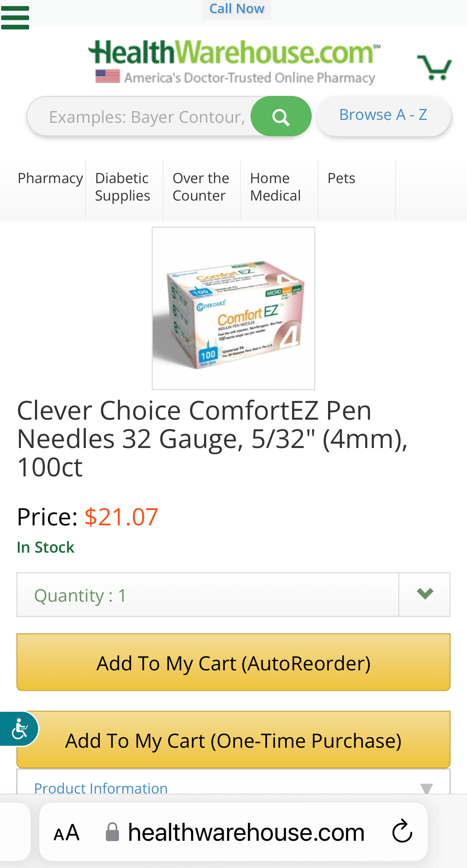Image resolution: width=467 pixels, height=868 pixels.
Task: Expand the Quantity dropdown chevron
Action: [424, 594]
